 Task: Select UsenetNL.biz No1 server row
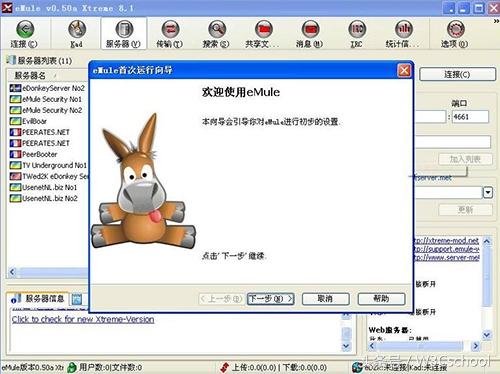click(48, 187)
